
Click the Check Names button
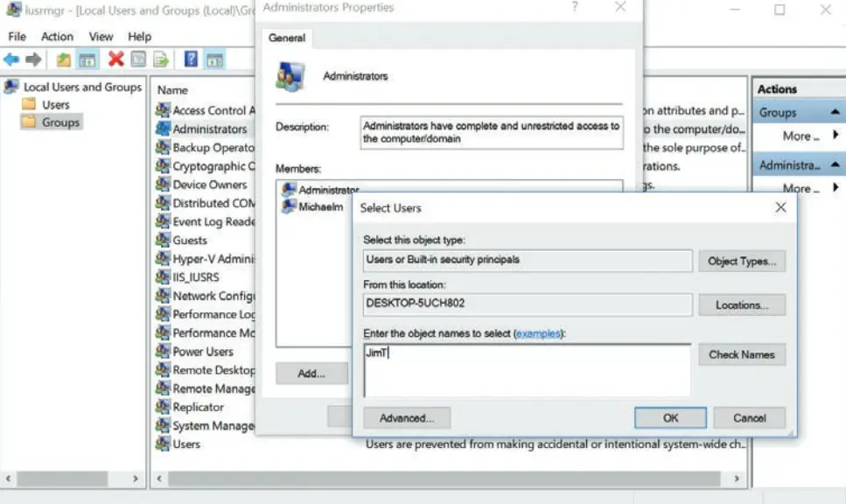click(x=741, y=354)
